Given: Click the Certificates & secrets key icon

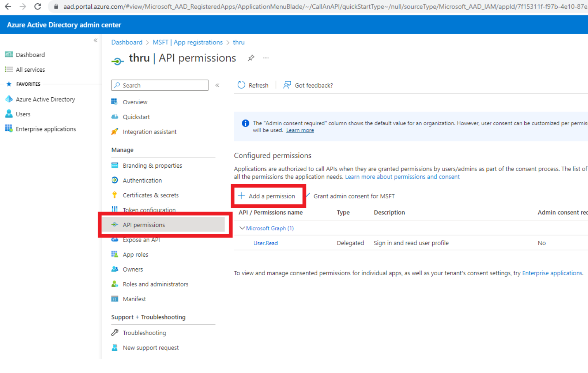Looking at the screenshot, I should (x=115, y=195).
